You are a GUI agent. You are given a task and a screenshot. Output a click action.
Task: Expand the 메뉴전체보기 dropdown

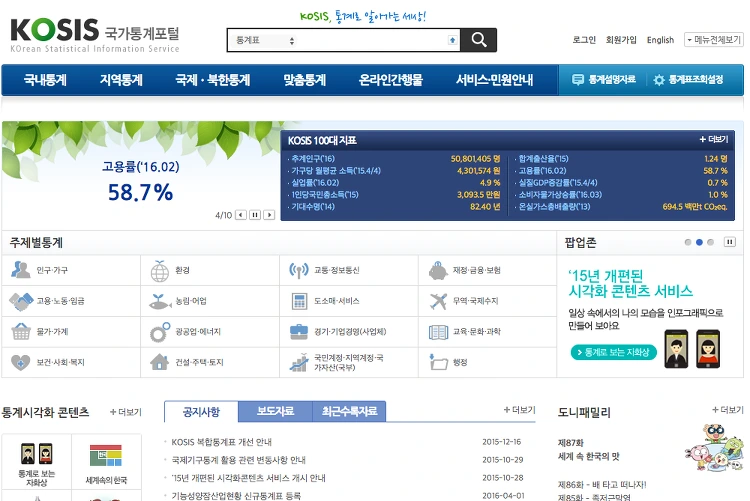(x=714, y=40)
